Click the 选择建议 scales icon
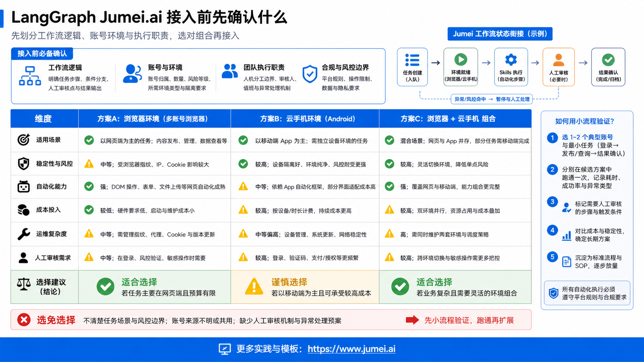 click(23, 284)
